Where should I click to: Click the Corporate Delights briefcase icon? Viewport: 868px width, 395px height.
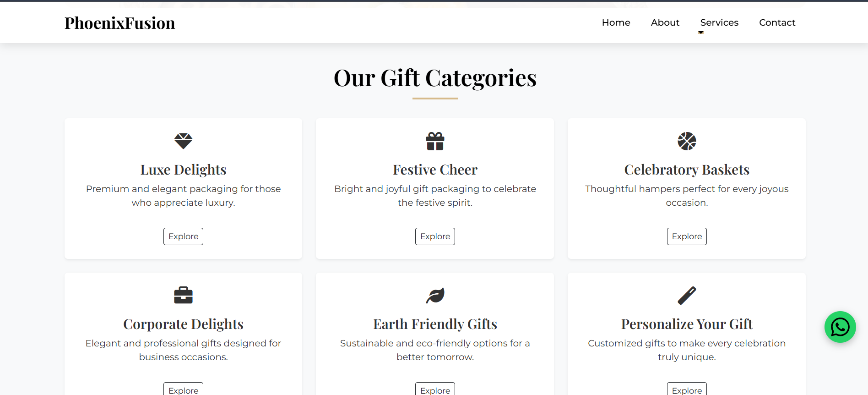[x=183, y=295]
